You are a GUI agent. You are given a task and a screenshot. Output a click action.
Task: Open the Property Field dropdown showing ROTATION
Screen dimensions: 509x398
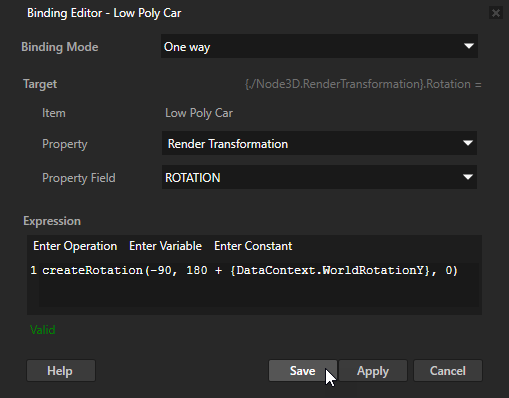(x=319, y=177)
